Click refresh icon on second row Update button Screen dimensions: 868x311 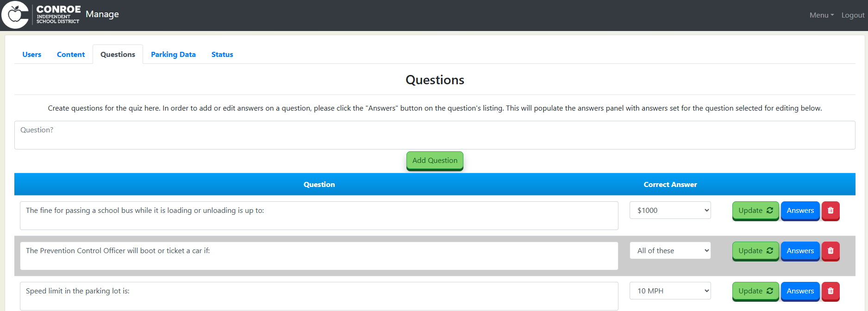pyautogui.click(x=769, y=250)
